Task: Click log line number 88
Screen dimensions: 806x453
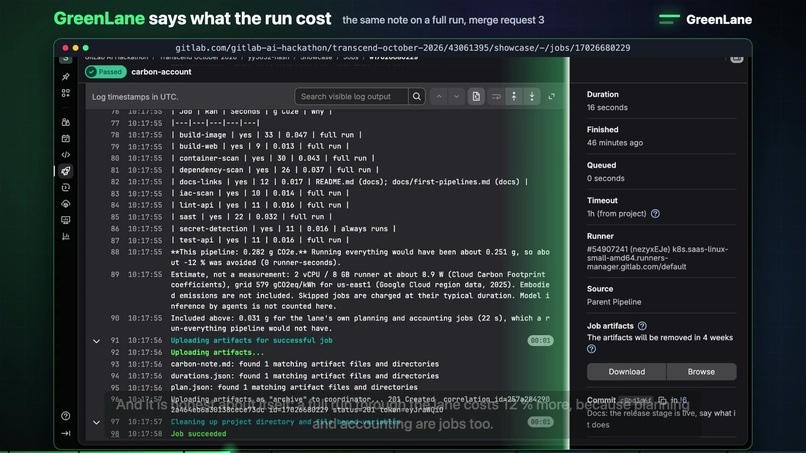Action: [x=115, y=252]
